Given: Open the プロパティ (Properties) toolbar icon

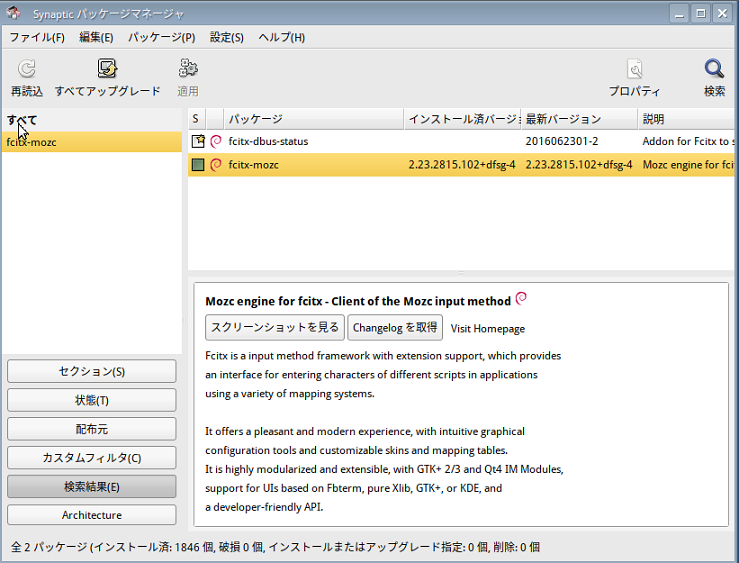Looking at the screenshot, I should coord(634,68).
